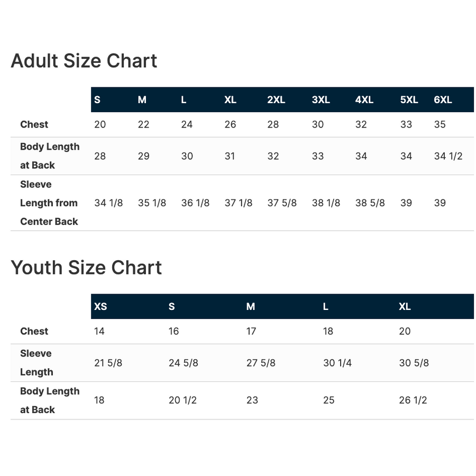Select the adult Chest row label
476x476 pixels.
[x=34, y=124]
